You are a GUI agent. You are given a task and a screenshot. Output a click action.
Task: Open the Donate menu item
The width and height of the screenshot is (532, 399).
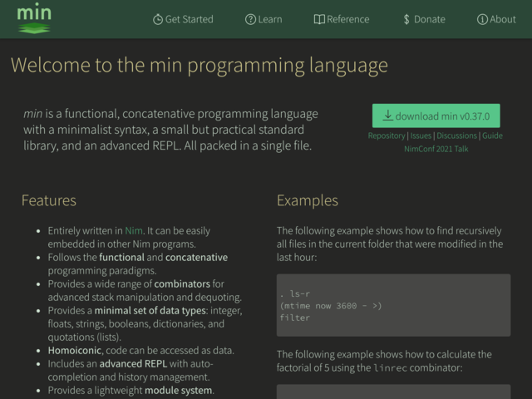point(424,19)
